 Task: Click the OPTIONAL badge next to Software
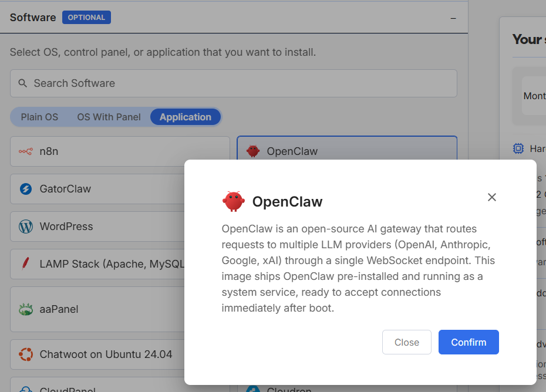point(86,18)
